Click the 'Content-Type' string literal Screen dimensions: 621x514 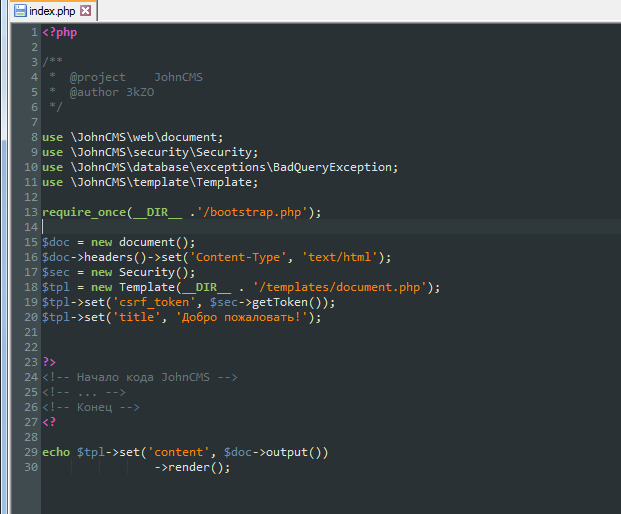pos(238,257)
